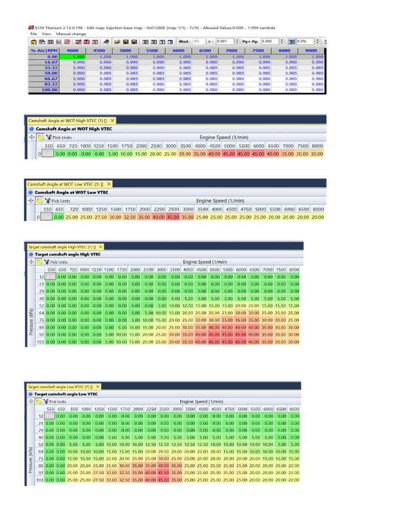Toggle the color grid icon in WOT Low VTEC panel

[39, 201]
